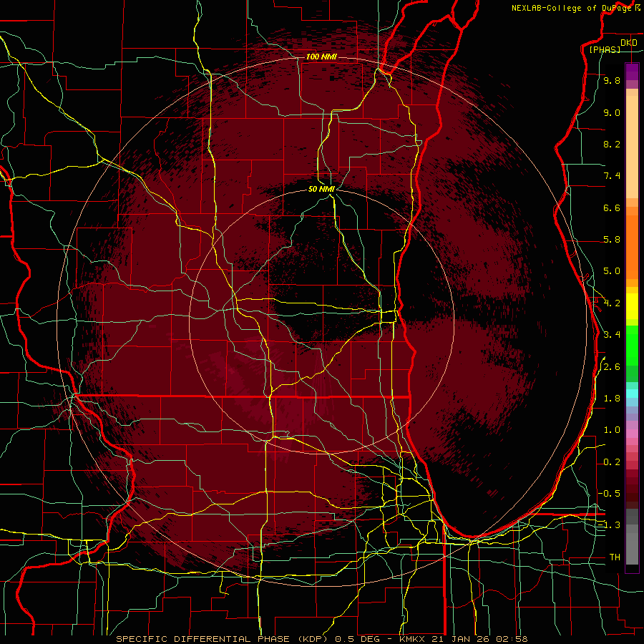This screenshot has width=644, height=644.
Task: Click the 50 NMI range ring label
Action: (321, 189)
